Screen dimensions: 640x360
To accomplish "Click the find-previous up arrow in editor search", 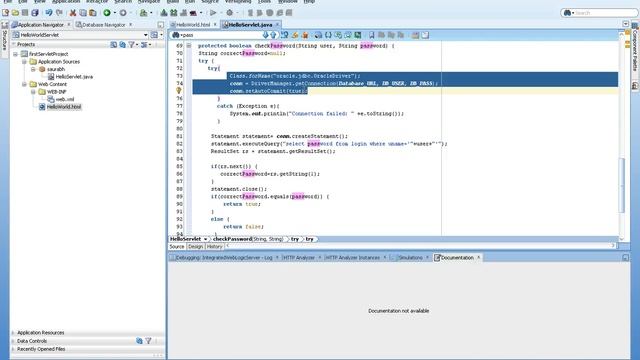I will coord(273,35).
